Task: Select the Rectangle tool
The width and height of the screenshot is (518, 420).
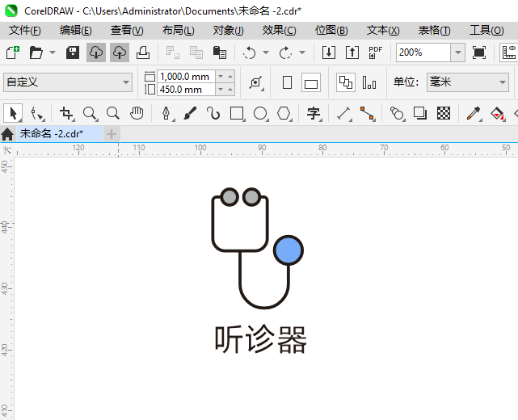Action: pos(237,113)
